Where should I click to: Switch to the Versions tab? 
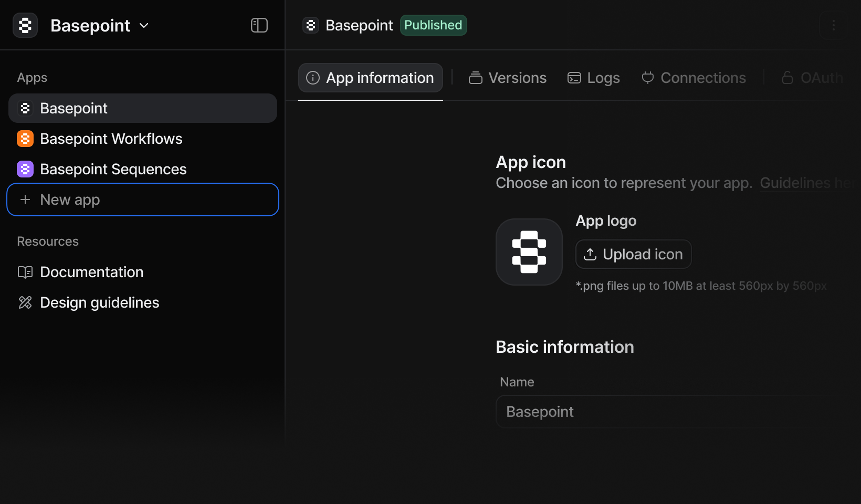pyautogui.click(x=508, y=78)
